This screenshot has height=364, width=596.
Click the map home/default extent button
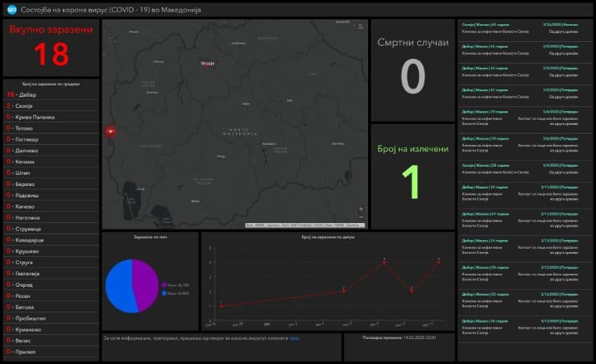click(x=360, y=27)
